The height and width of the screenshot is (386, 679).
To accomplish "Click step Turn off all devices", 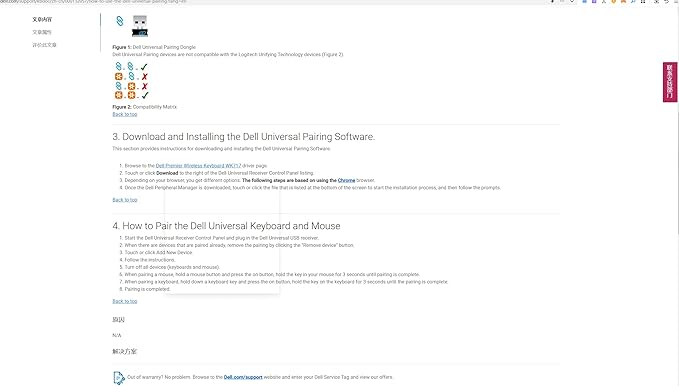I will tap(172, 267).
